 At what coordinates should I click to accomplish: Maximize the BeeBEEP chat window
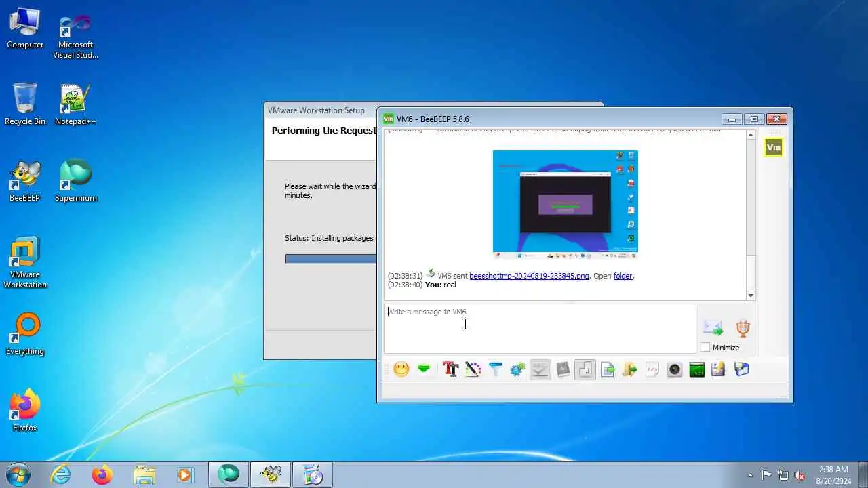click(x=754, y=119)
